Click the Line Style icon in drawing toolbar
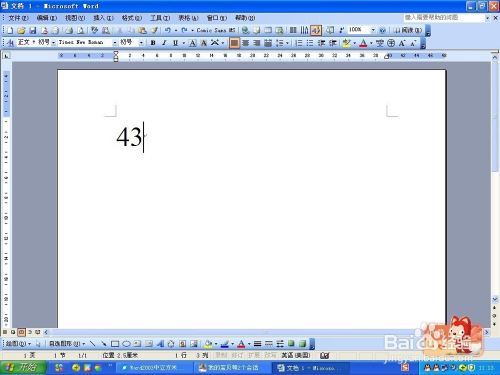Image resolution: width=500 pixels, height=375 pixels. tap(257, 344)
